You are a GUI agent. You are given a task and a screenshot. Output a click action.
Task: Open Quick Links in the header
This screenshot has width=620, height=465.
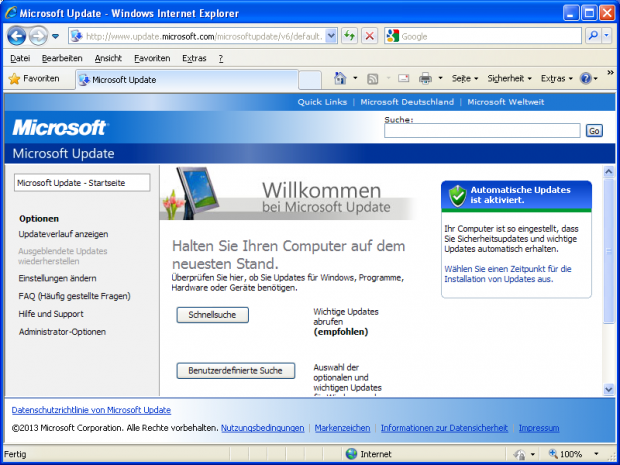click(x=322, y=102)
